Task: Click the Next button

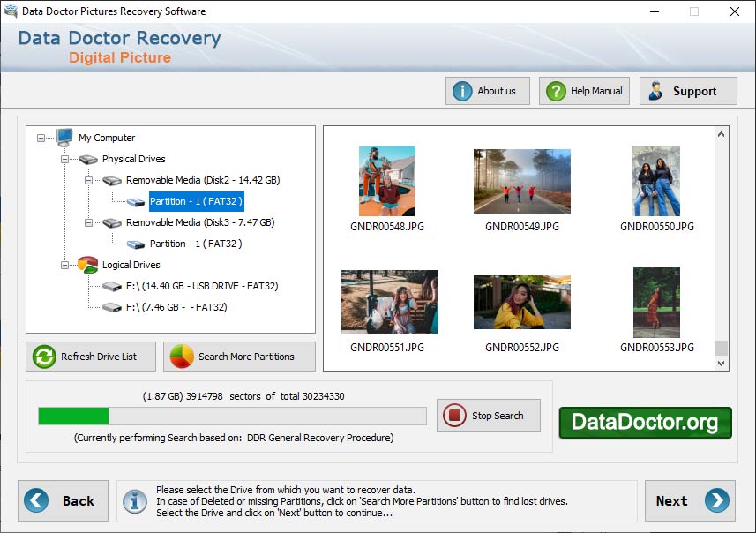Action: (x=689, y=500)
